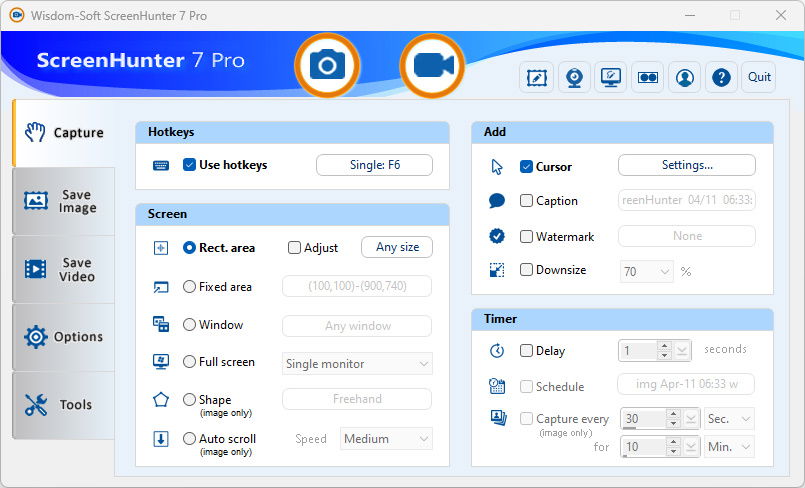Click the ScreenHunter app icon in title bar
Viewport: 805px width, 488px height.
pos(17,15)
